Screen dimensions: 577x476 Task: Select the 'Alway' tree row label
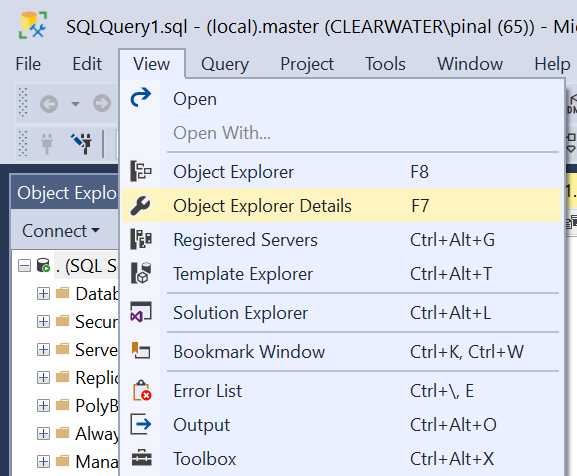click(x=97, y=434)
